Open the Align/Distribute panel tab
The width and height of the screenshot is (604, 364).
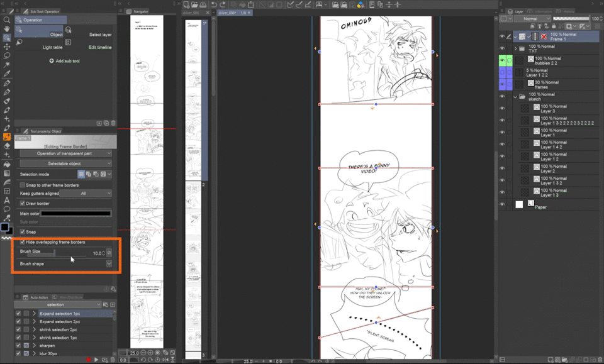pos(68,297)
